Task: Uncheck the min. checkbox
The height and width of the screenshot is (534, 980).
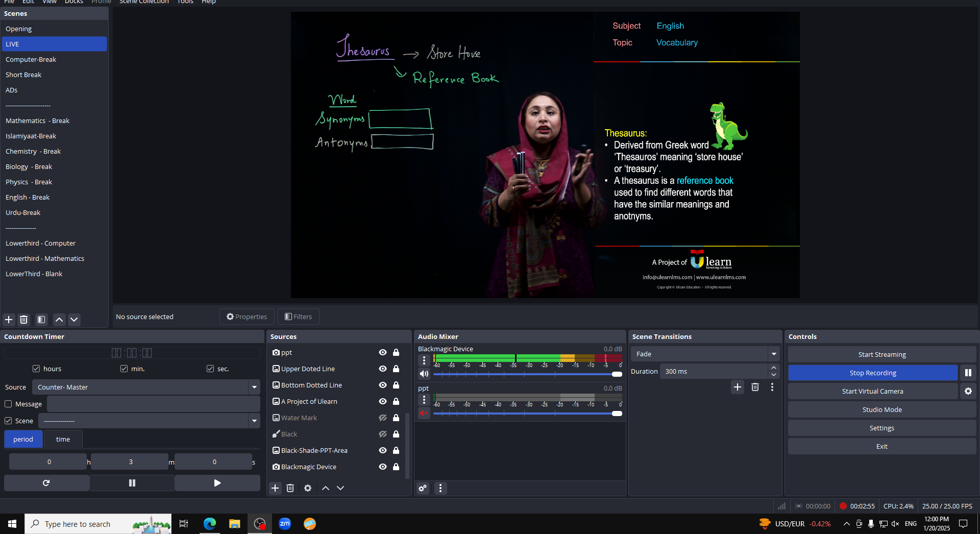Action: click(x=124, y=369)
